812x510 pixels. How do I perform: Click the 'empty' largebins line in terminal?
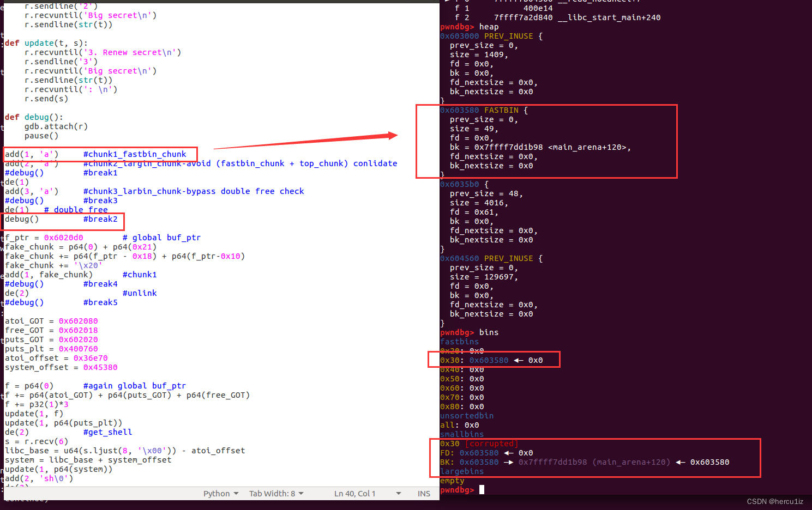pyautogui.click(x=452, y=481)
